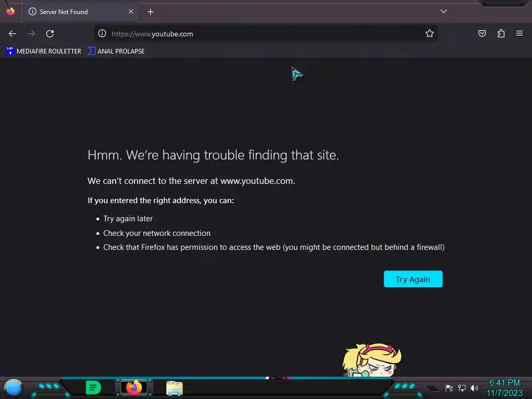Image resolution: width=532 pixels, height=399 pixels.
Task: Open Firefox from the taskbar
Action: (135, 388)
